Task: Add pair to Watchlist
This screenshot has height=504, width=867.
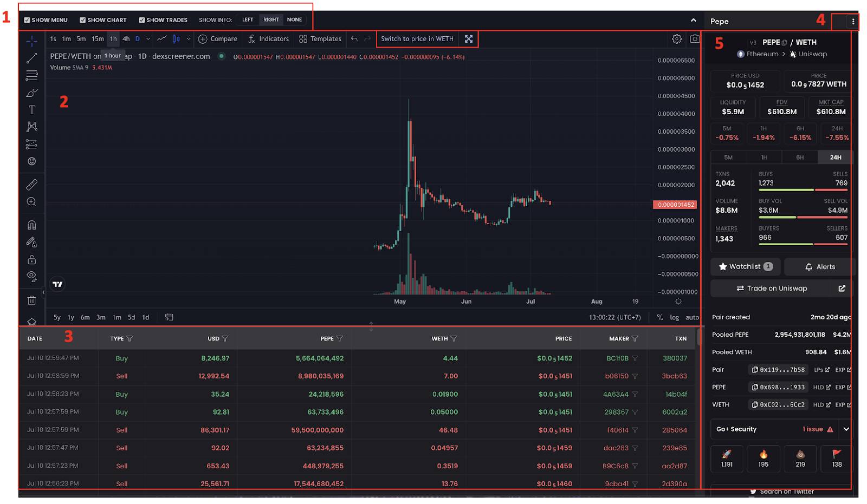Action: (746, 267)
